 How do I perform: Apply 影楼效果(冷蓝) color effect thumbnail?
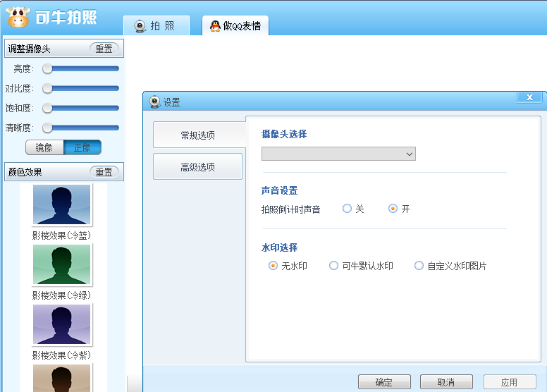[62, 204]
